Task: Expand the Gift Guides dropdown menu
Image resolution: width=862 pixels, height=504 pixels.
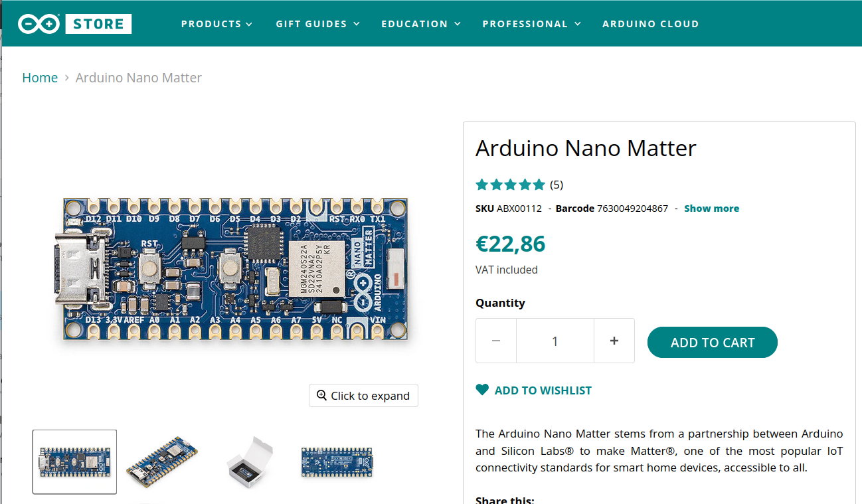Action: coord(318,24)
